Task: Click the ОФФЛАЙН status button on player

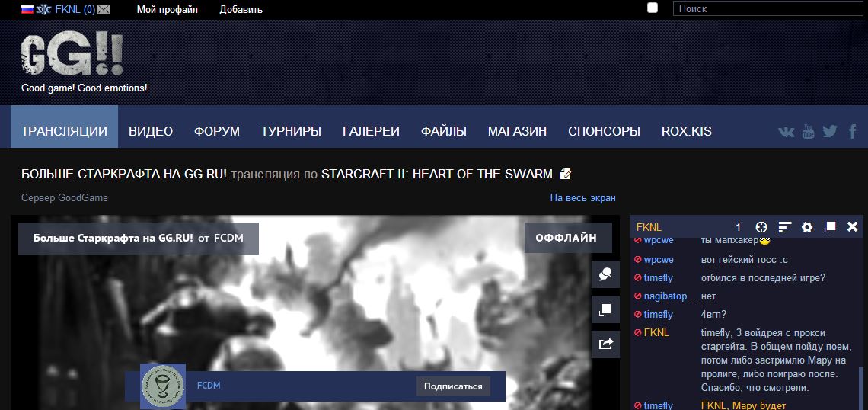Action: (569, 238)
